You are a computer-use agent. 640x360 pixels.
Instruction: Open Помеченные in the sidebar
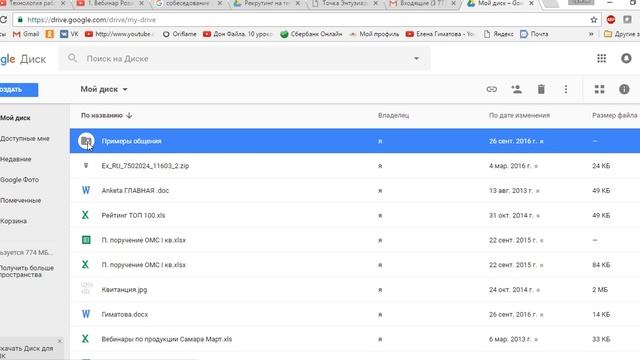coord(20,200)
